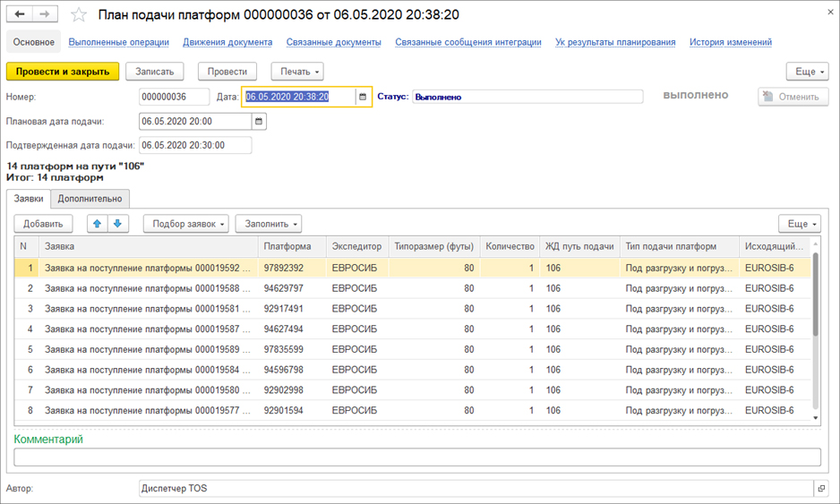Click Добавить in the table toolbar

[43, 224]
